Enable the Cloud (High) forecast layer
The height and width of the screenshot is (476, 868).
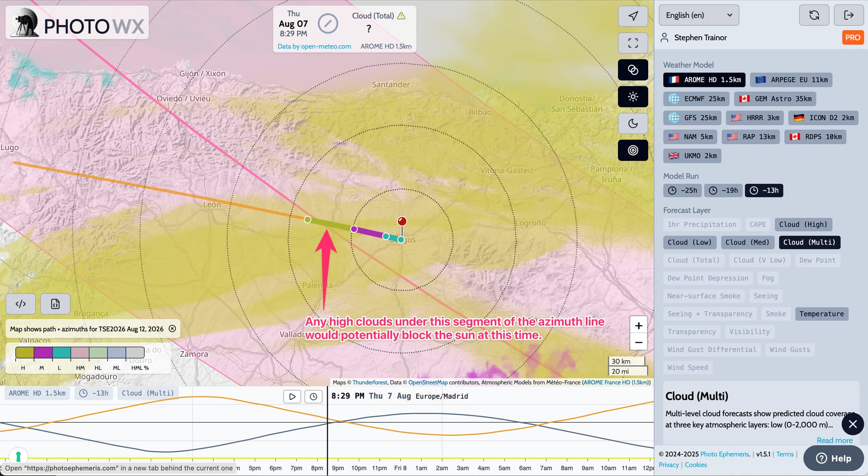pyautogui.click(x=803, y=224)
